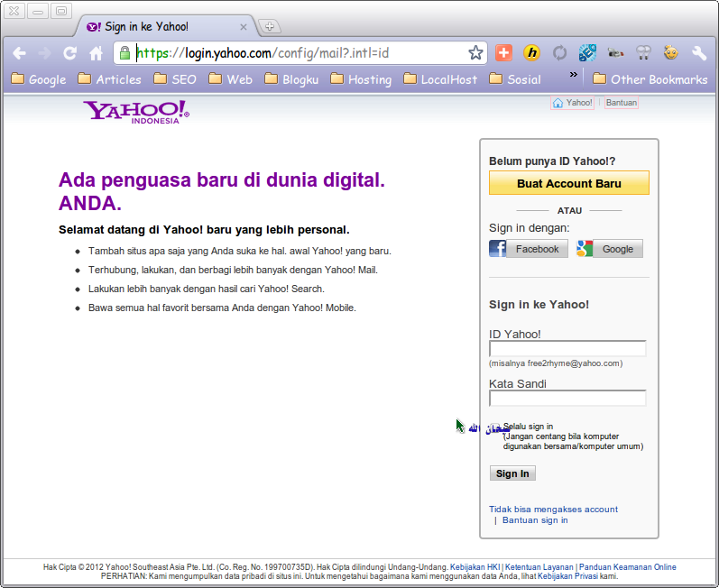The image size is (719, 588).
Task: Open the SEO bookmarks folder
Action: pos(175,79)
